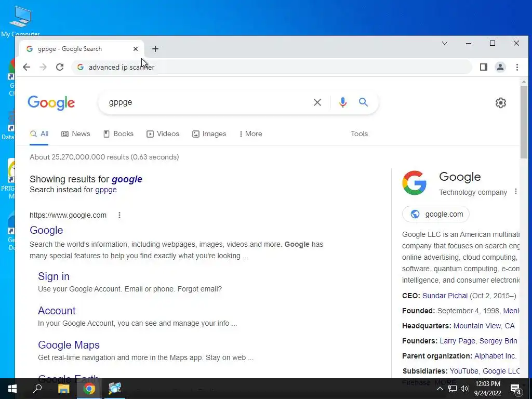The width and height of the screenshot is (532, 399).
Task: Click the page vertical scrollbar thumb
Action: [x=524, y=122]
